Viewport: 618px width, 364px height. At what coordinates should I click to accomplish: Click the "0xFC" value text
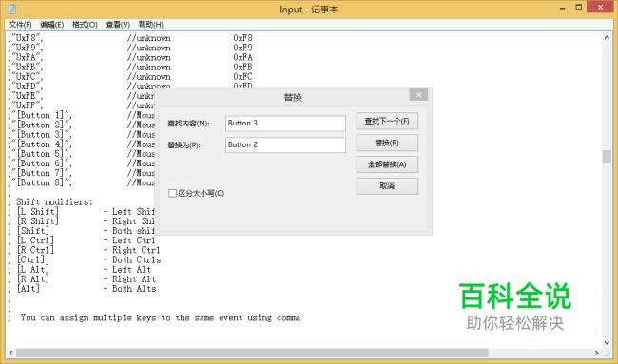(x=242, y=76)
